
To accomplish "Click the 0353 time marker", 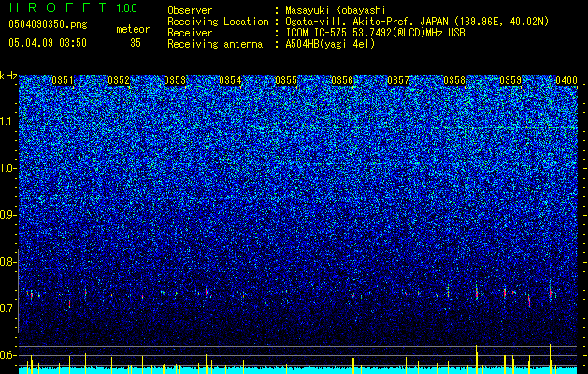I will (x=175, y=80).
